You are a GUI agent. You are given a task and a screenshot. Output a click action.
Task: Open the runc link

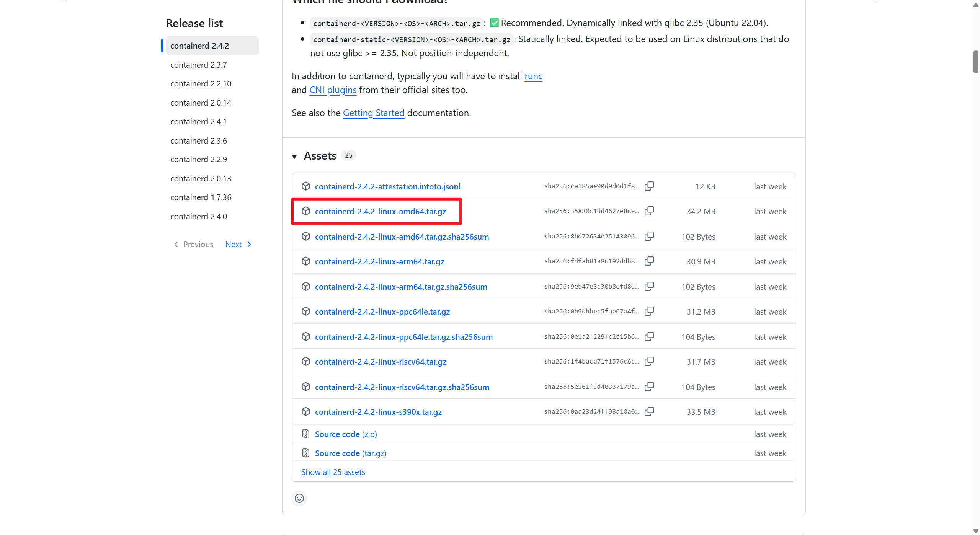click(533, 76)
